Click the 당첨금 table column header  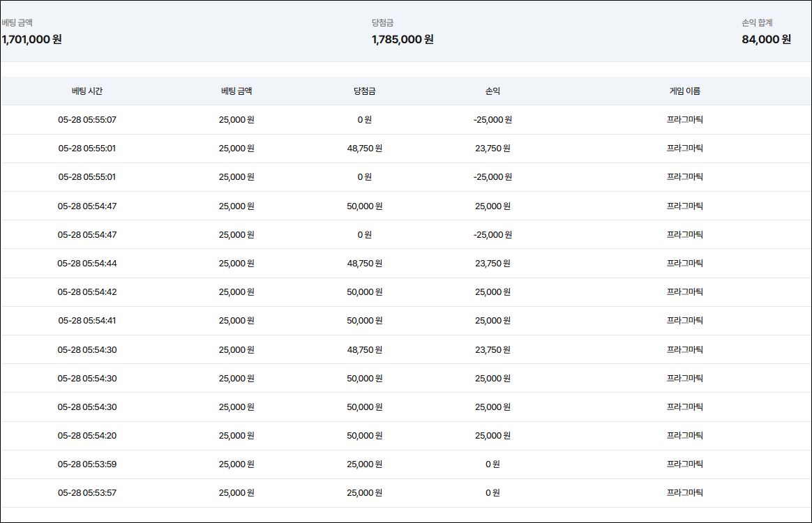365,91
